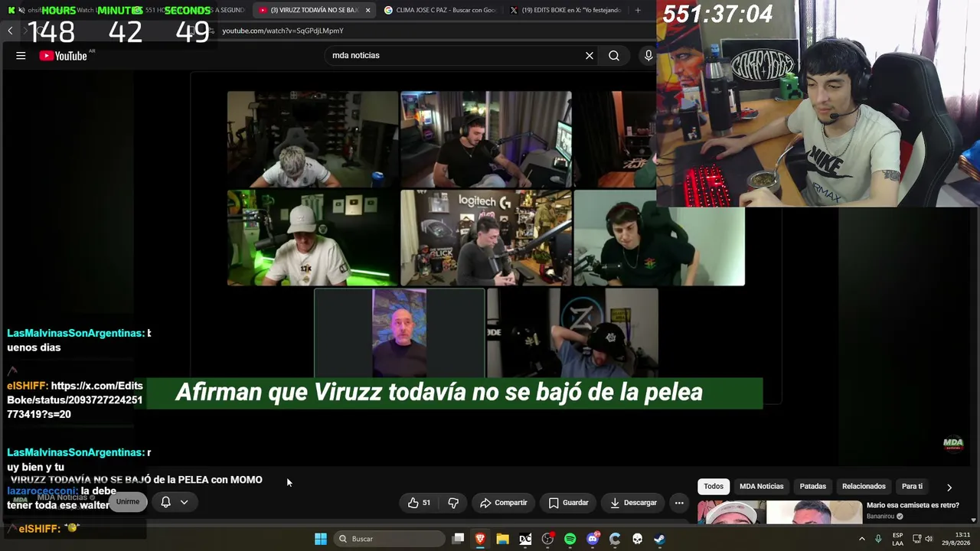Click the 'LasMalvinasSonArgentinas' username saying 'uenos dias'
Image resolution: width=980 pixels, height=551 pixels.
coord(74,333)
